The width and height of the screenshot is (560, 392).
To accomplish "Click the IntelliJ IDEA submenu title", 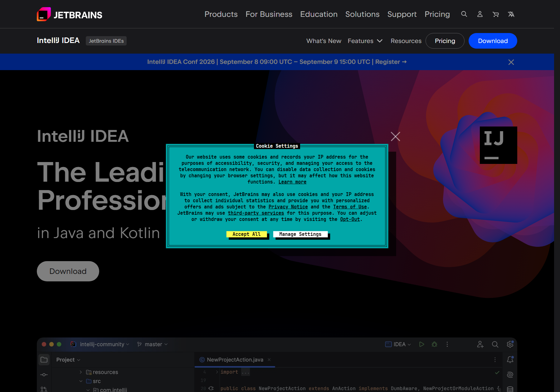I will tap(58, 41).
